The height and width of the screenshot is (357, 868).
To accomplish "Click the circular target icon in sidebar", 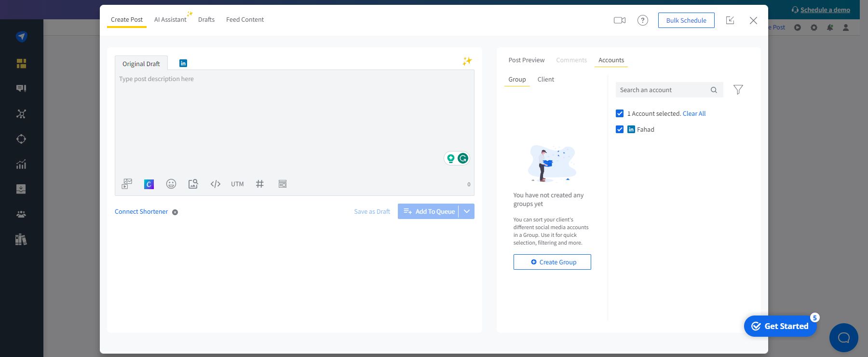I will click(21, 139).
